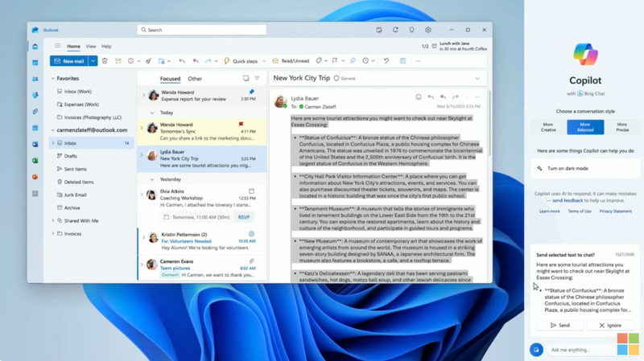Click Send in Copilot panel
This screenshot has height=361, width=644.
pyautogui.click(x=560, y=326)
